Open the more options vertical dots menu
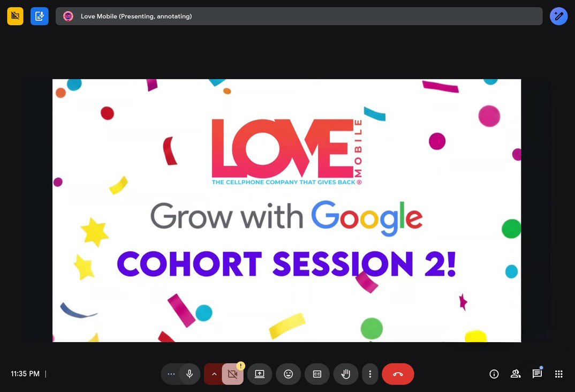This screenshot has height=392, width=575. coord(370,374)
